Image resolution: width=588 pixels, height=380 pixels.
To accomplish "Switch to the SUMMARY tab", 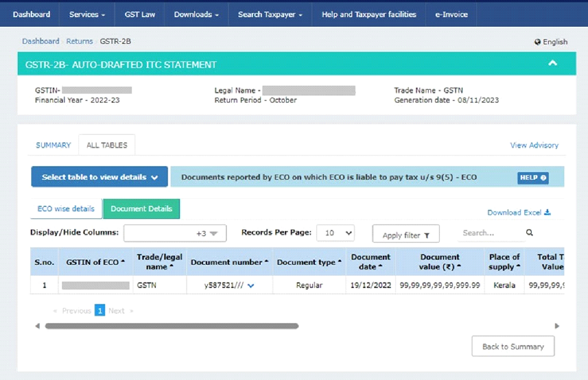I will click(x=53, y=145).
